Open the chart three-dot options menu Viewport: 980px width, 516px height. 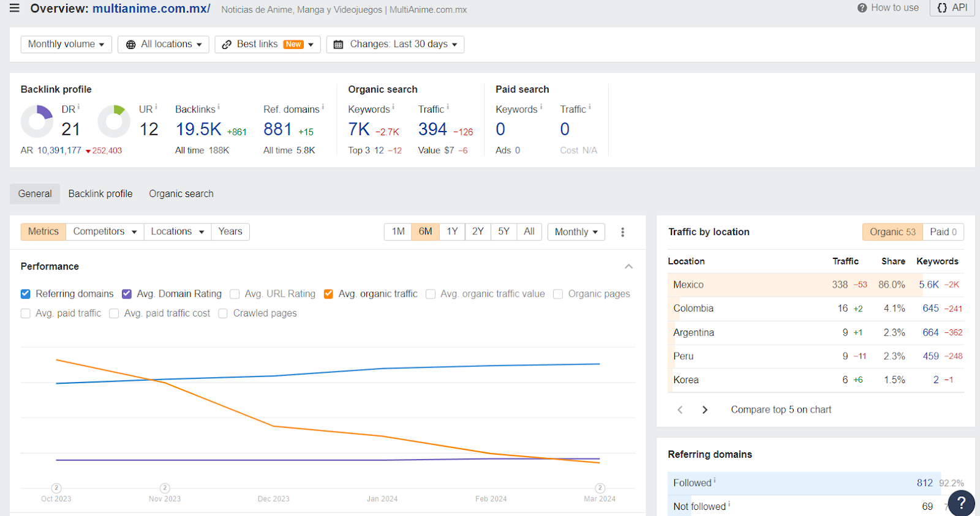click(x=622, y=232)
